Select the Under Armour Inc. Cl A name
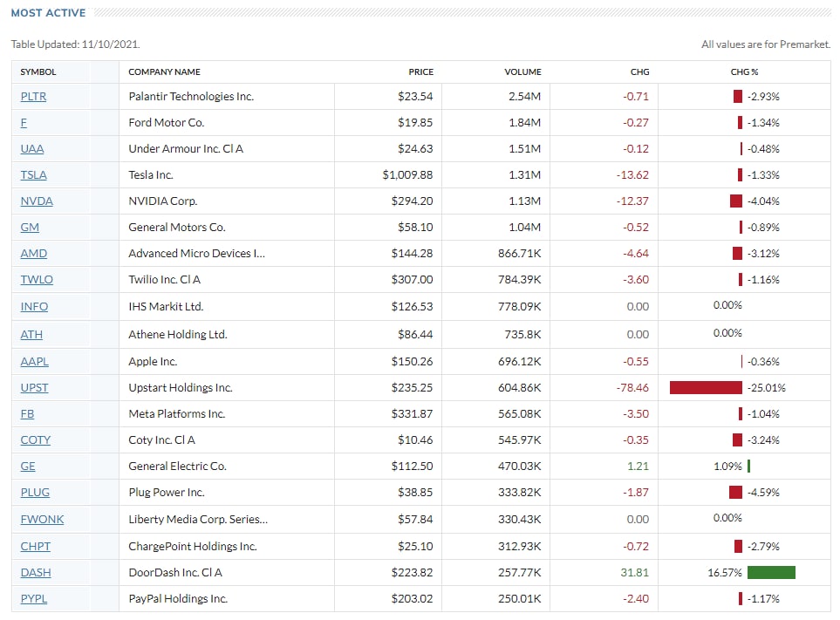840x620 pixels. pos(186,149)
